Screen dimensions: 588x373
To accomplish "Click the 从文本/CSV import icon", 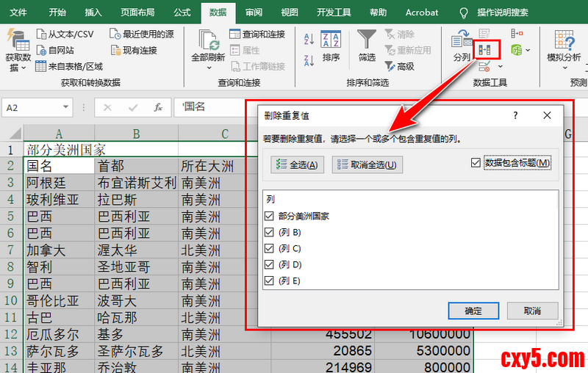I will coord(43,34).
